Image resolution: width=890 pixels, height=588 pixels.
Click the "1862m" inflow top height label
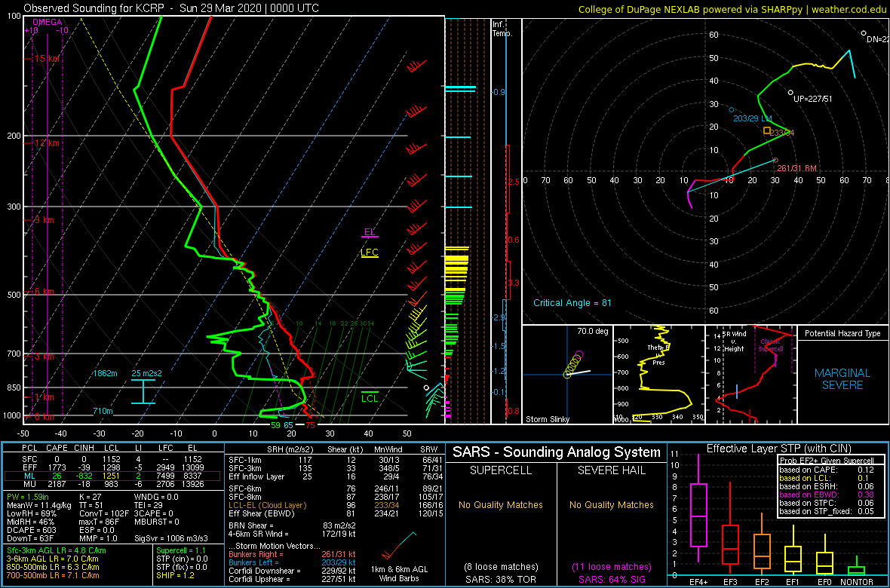(x=106, y=373)
